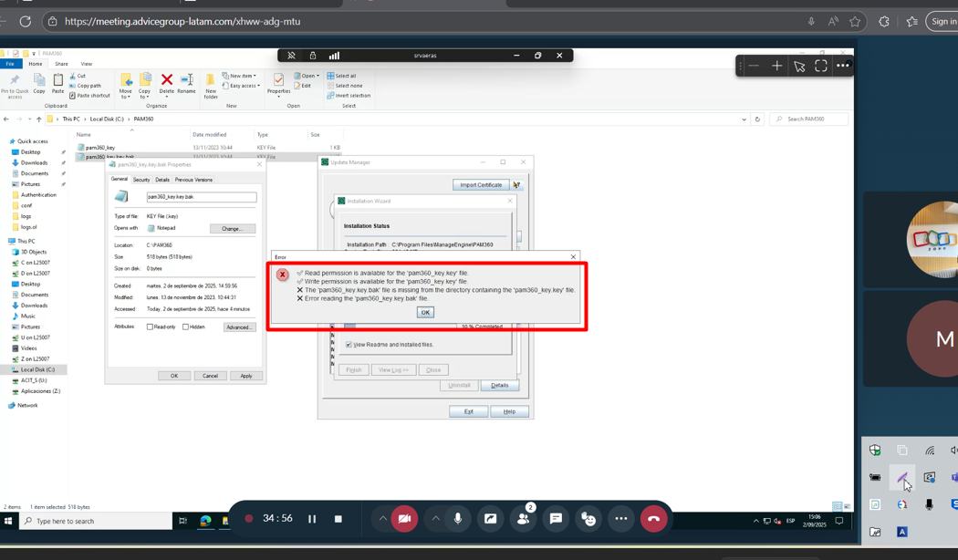This screenshot has height=560, width=958.
Task: Turn on the camera in meeting toolbar
Action: tap(404, 519)
